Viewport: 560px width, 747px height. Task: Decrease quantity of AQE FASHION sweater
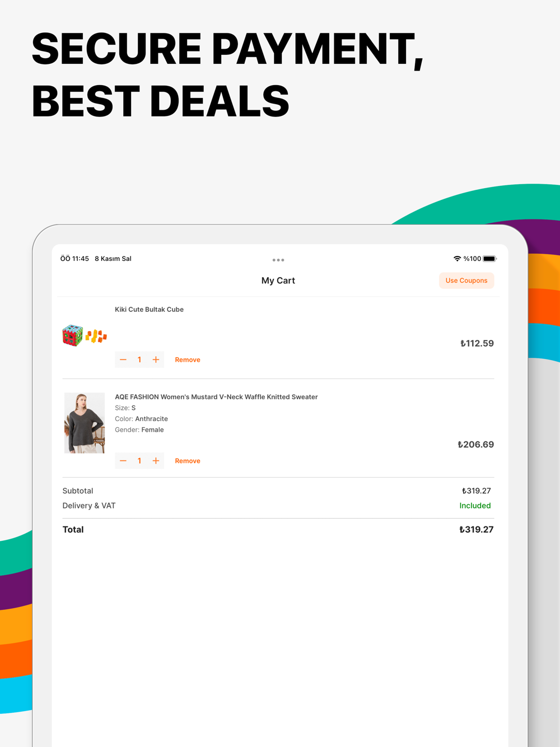point(123,461)
